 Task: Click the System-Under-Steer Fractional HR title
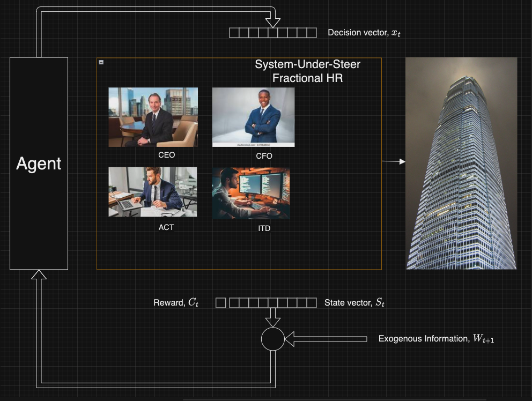(x=307, y=71)
